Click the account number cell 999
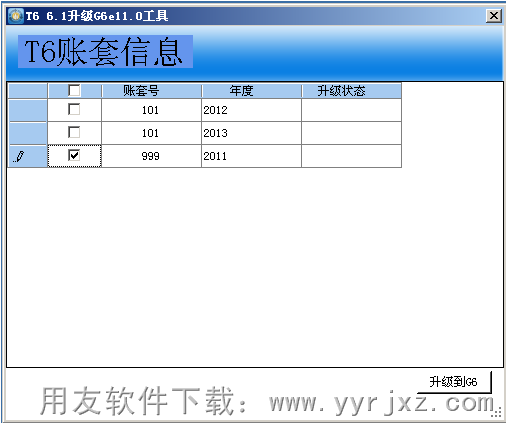This screenshot has width=507, height=424. coord(151,156)
